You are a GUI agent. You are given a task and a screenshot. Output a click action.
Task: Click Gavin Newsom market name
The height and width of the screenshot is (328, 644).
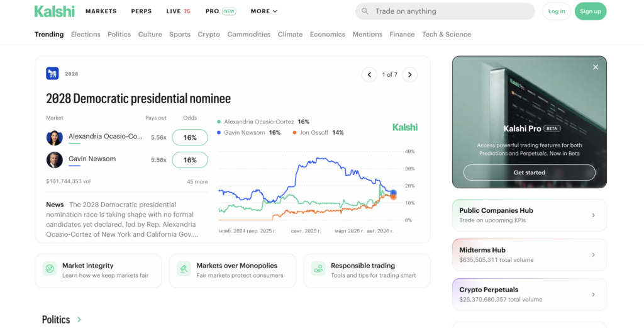coord(92,159)
